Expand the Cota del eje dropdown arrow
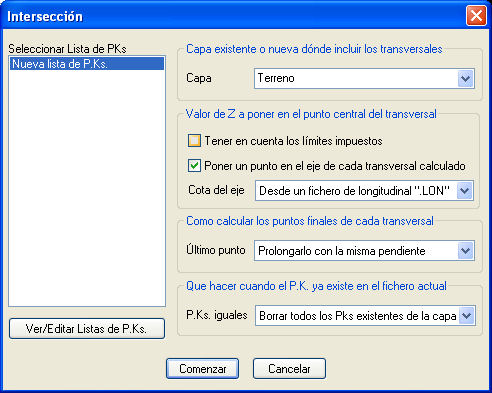 point(465,191)
